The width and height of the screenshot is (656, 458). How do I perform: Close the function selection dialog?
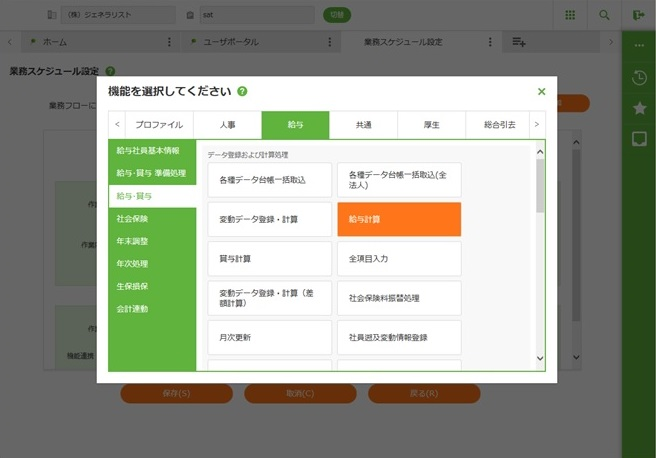pyautogui.click(x=541, y=91)
